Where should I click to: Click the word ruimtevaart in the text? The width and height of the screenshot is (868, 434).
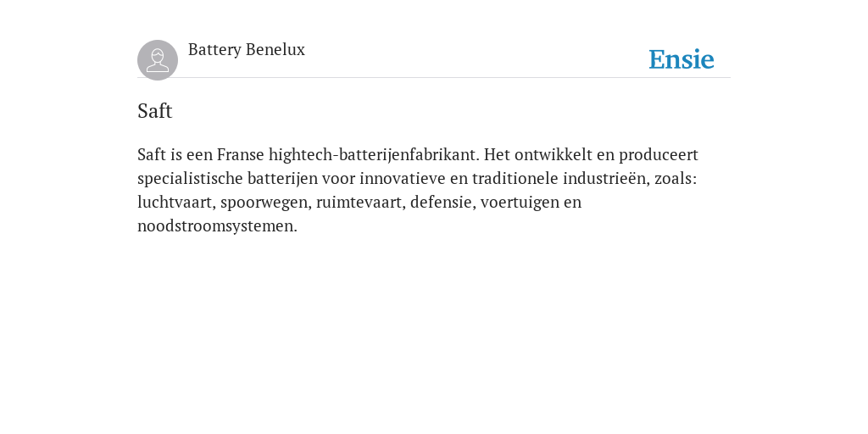pos(360,202)
